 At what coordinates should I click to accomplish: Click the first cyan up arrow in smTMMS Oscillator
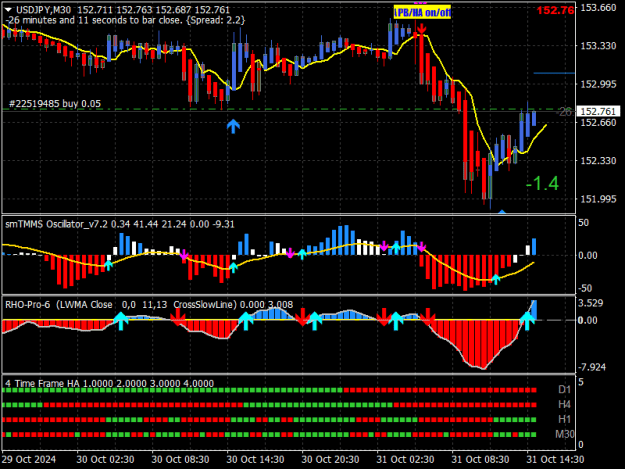coord(108,265)
